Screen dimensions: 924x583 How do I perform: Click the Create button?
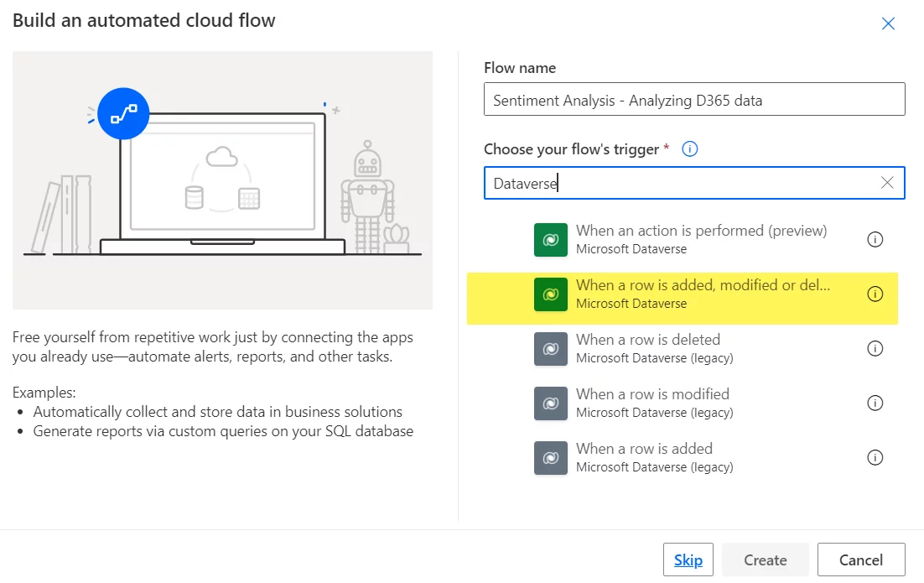[x=765, y=560]
